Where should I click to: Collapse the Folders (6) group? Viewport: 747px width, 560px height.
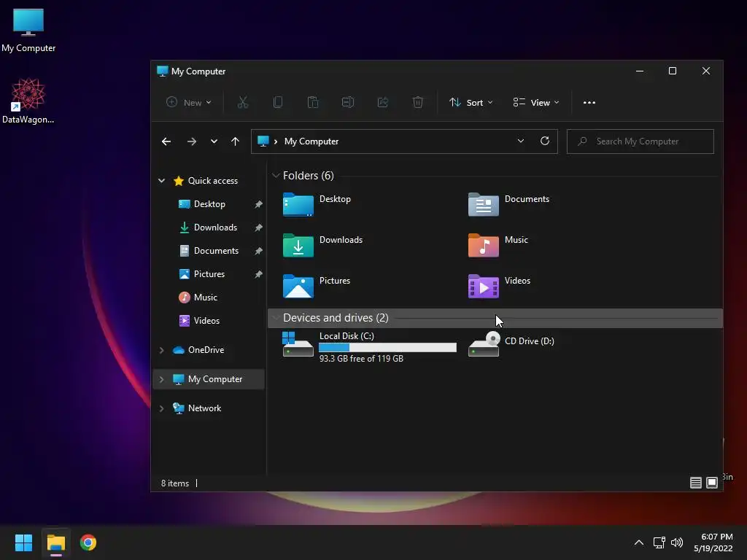click(x=276, y=175)
